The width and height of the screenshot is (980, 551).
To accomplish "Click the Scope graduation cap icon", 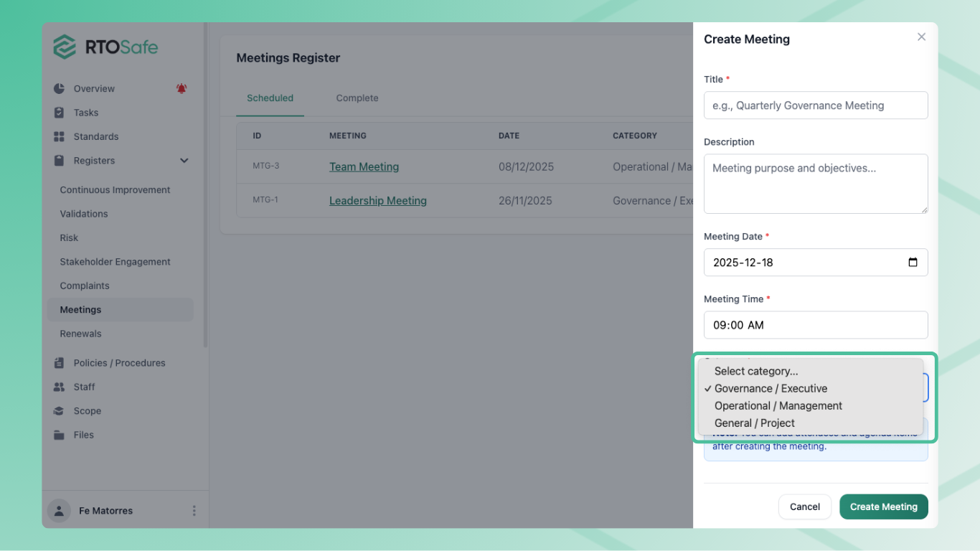I will point(59,411).
